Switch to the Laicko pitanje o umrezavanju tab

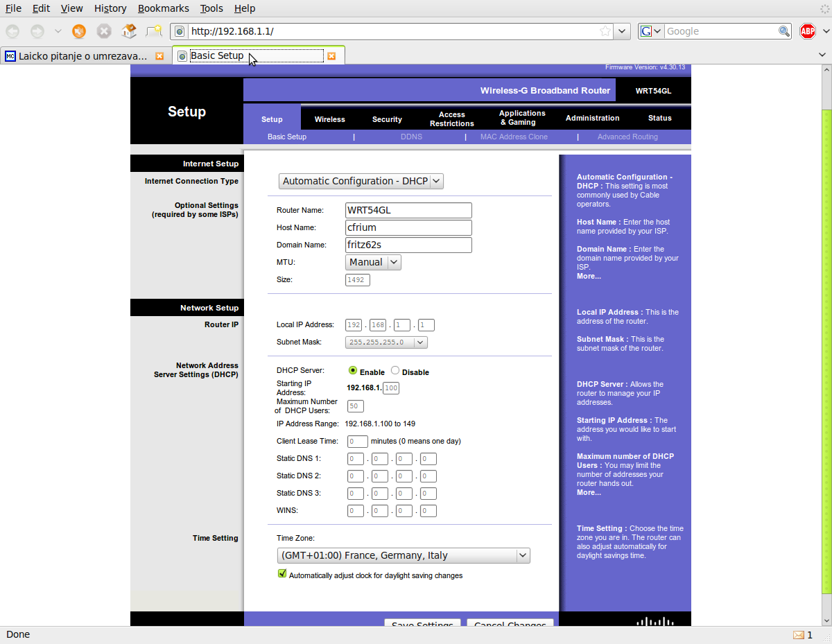[x=85, y=56]
